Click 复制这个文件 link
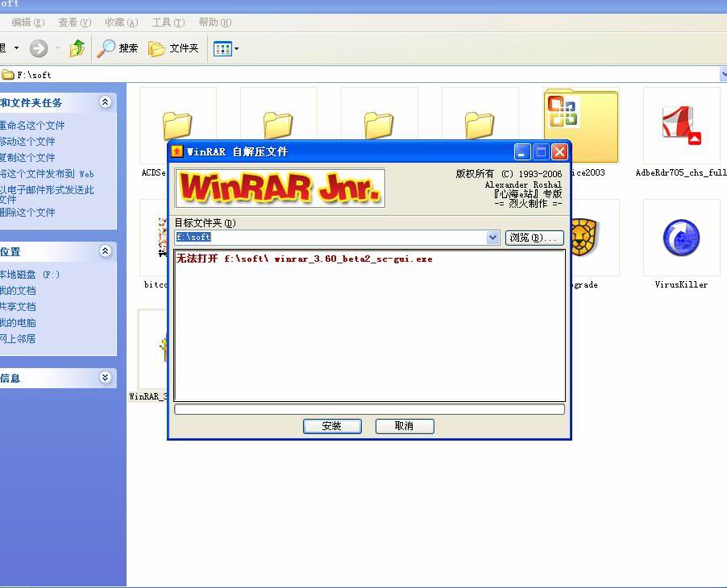This screenshot has height=588, width=727. (27, 158)
